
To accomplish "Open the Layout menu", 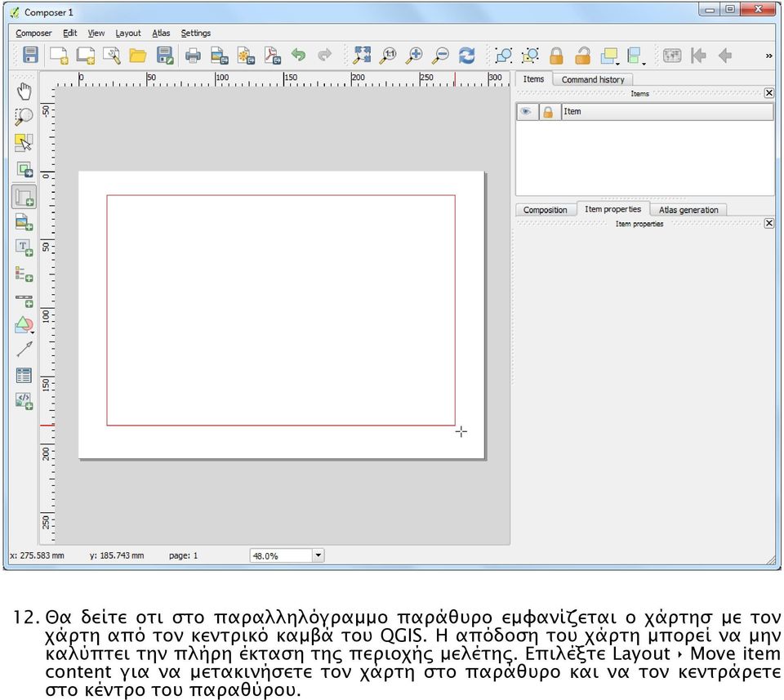I will (128, 33).
